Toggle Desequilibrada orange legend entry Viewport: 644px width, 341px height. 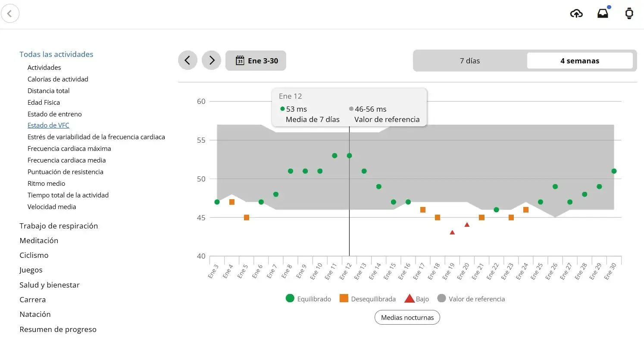tap(344, 299)
